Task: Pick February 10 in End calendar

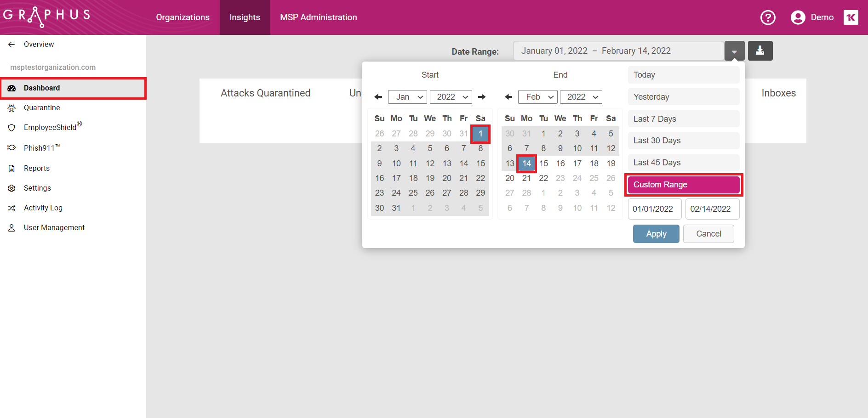Action: tap(577, 148)
